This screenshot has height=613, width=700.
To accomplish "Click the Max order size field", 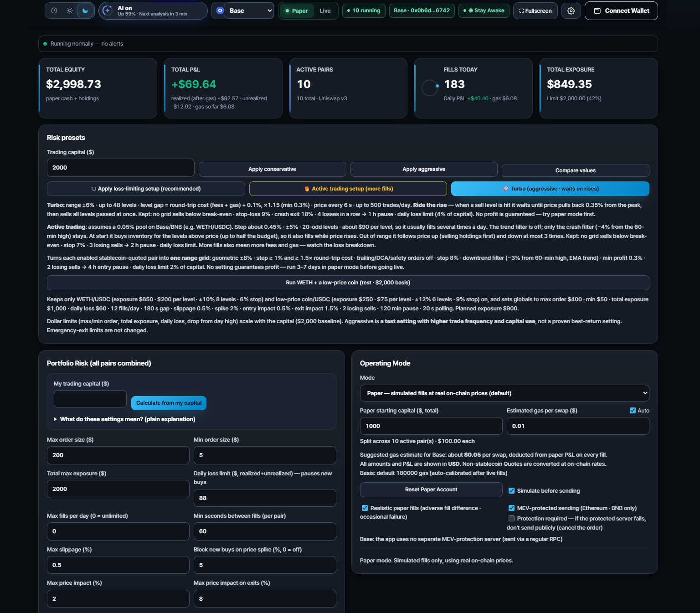I will (x=118, y=455).
